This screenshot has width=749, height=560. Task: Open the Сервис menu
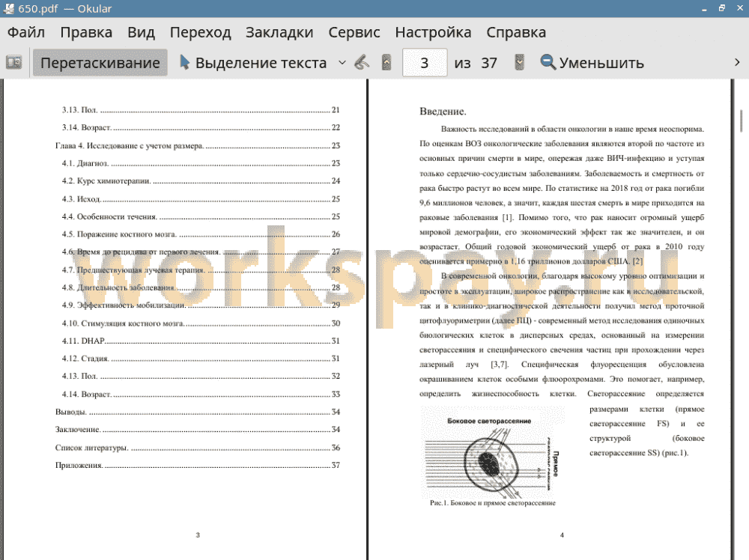click(354, 32)
